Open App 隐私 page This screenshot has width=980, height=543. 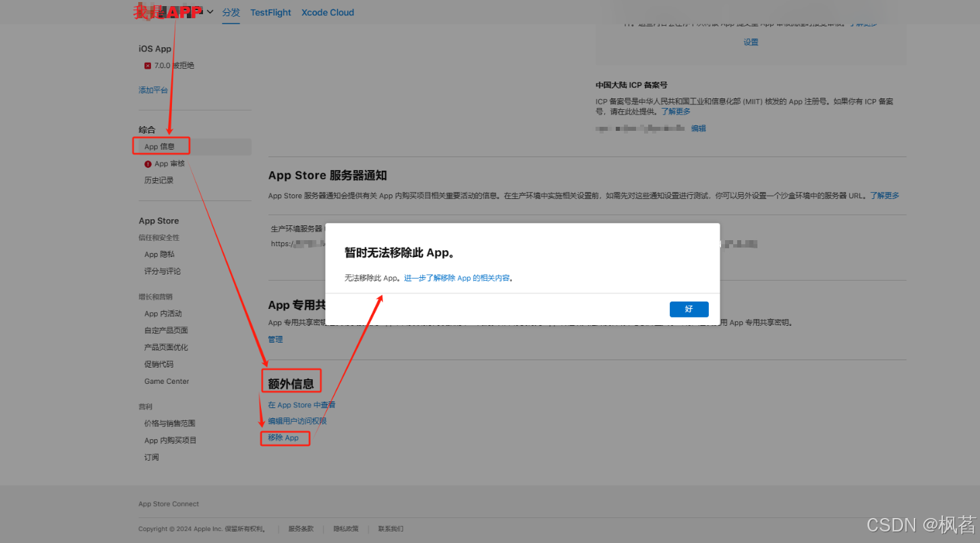(159, 254)
